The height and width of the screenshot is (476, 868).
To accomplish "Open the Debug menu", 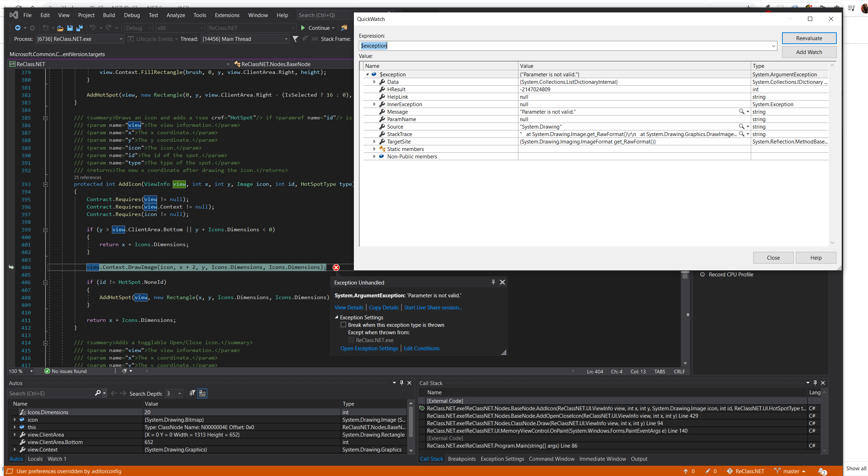I will click(x=131, y=15).
